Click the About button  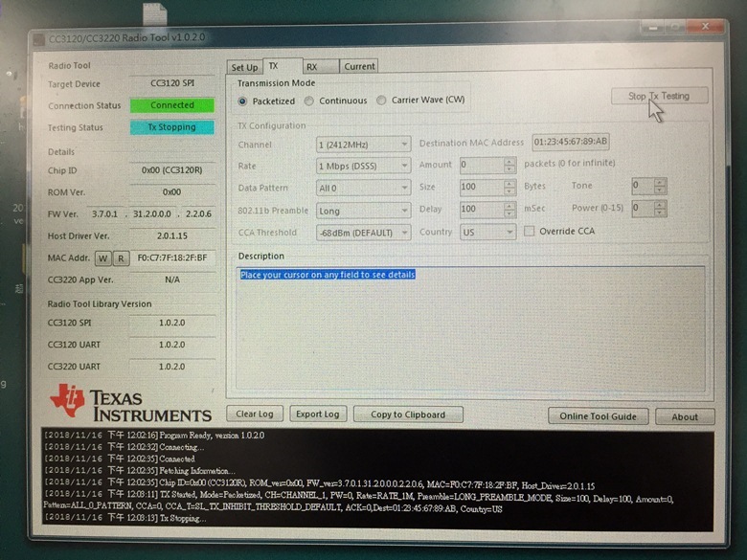685,416
